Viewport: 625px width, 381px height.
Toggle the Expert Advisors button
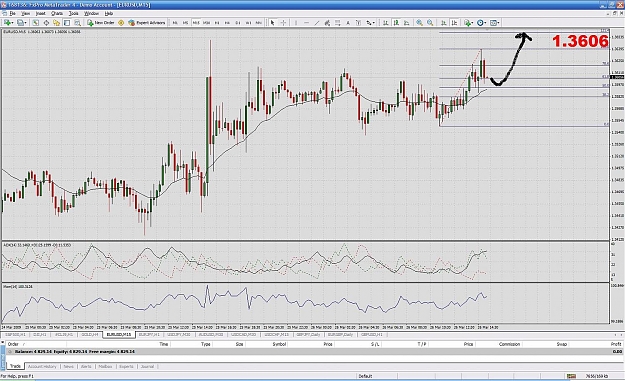click(x=147, y=23)
